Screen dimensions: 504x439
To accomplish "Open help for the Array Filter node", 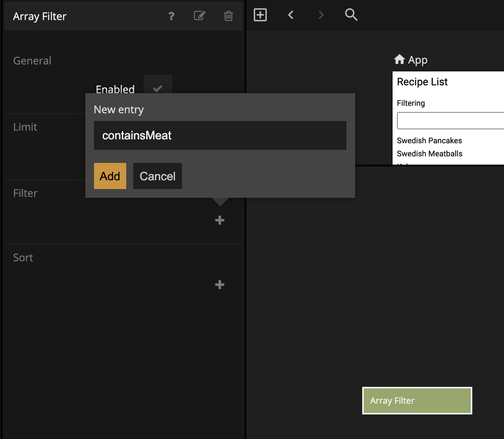I will tap(171, 16).
